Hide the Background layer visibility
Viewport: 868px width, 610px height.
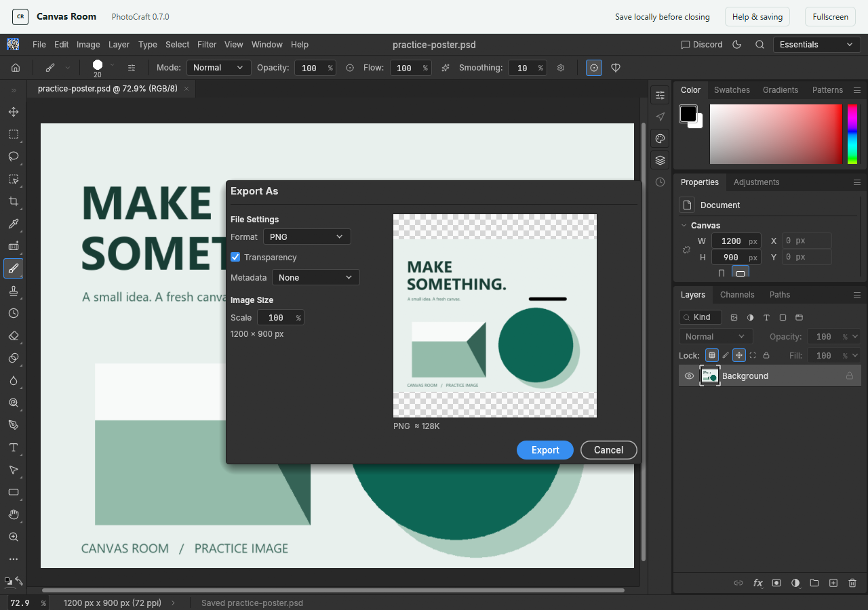coord(689,375)
